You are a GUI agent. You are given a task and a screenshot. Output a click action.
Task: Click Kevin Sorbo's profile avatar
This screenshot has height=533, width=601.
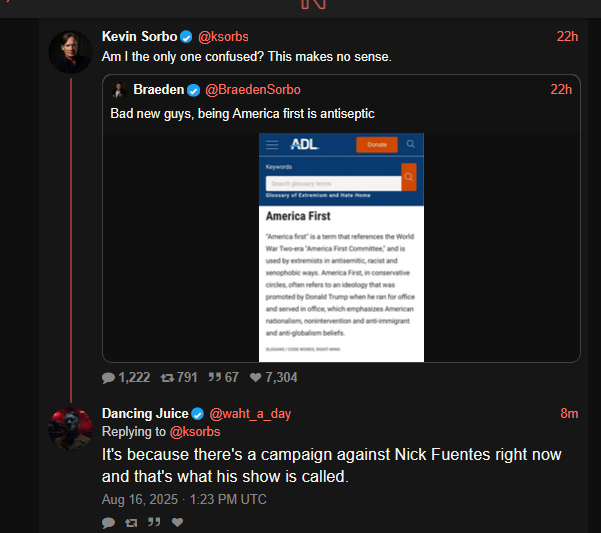(x=71, y=52)
